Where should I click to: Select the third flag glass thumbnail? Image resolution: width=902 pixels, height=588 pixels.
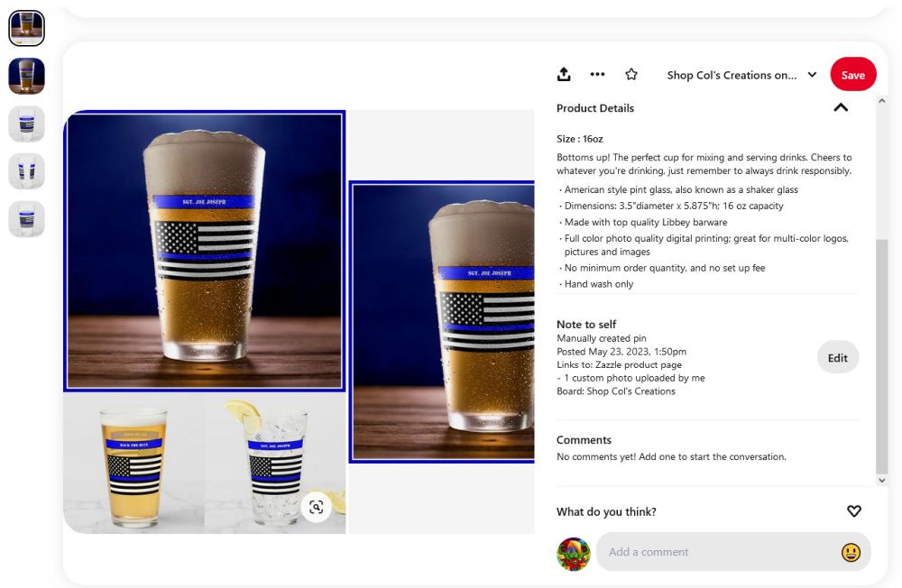(x=26, y=124)
